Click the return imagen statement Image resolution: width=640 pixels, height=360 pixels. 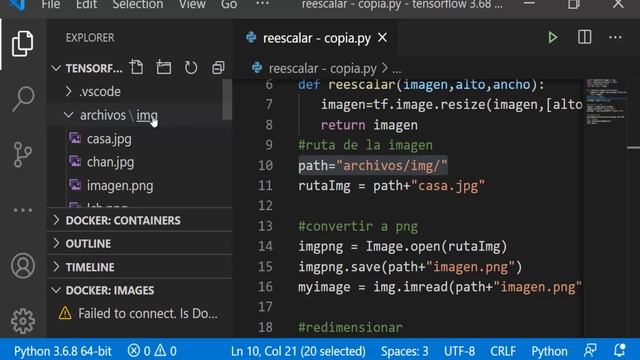click(x=369, y=125)
